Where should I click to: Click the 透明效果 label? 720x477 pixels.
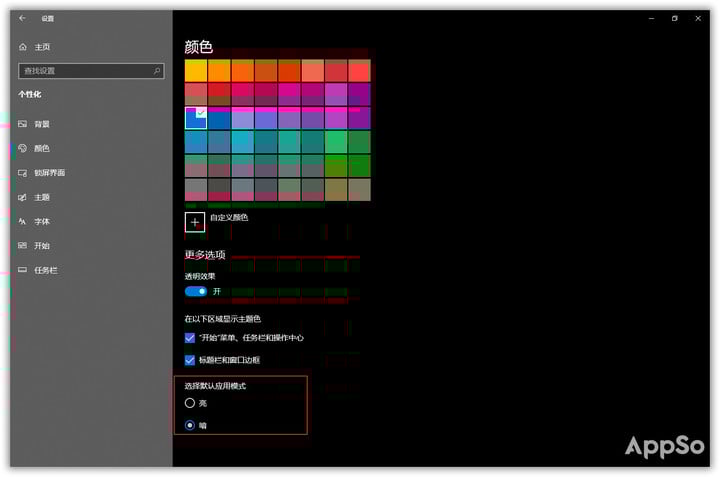coord(200,276)
